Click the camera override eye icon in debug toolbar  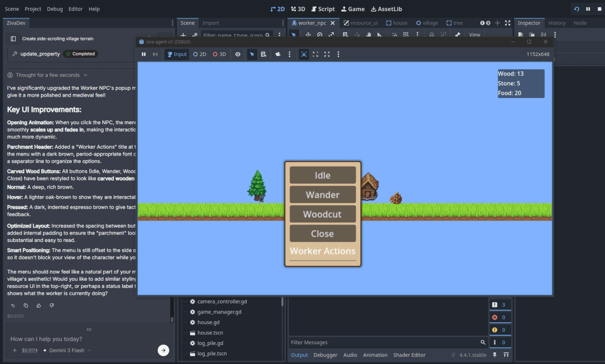point(237,54)
